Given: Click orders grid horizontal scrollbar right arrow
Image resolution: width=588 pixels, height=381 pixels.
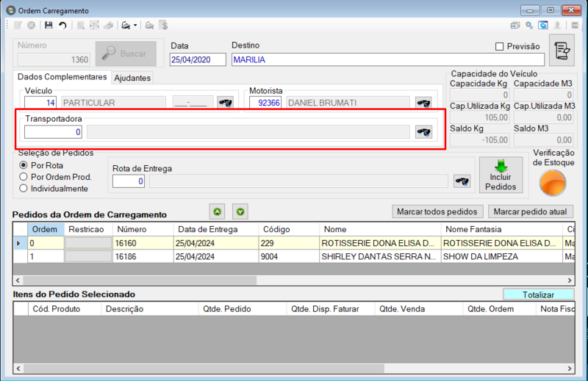Looking at the screenshot, I should click(x=570, y=280).
